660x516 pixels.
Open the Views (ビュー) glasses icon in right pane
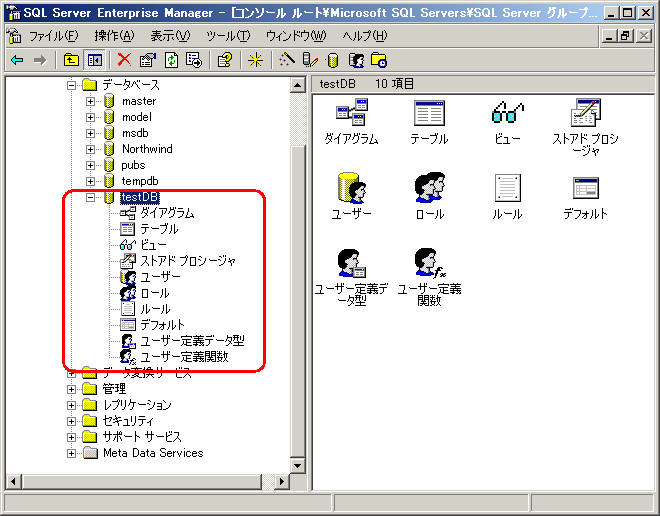507,115
